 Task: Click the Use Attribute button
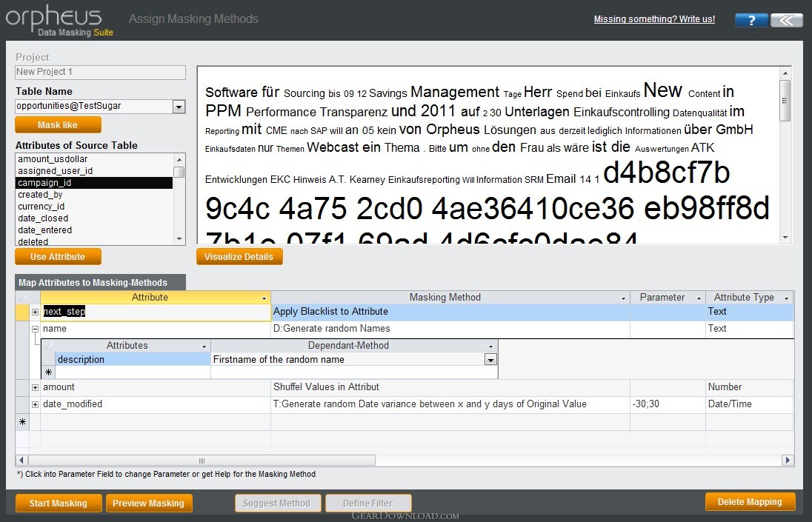point(58,257)
